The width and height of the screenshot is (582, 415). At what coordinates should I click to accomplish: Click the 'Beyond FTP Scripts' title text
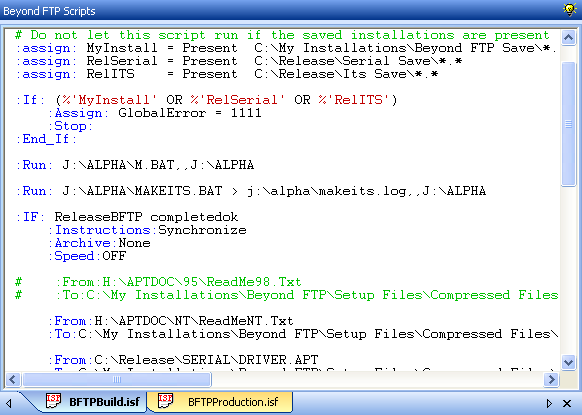[49, 11]
